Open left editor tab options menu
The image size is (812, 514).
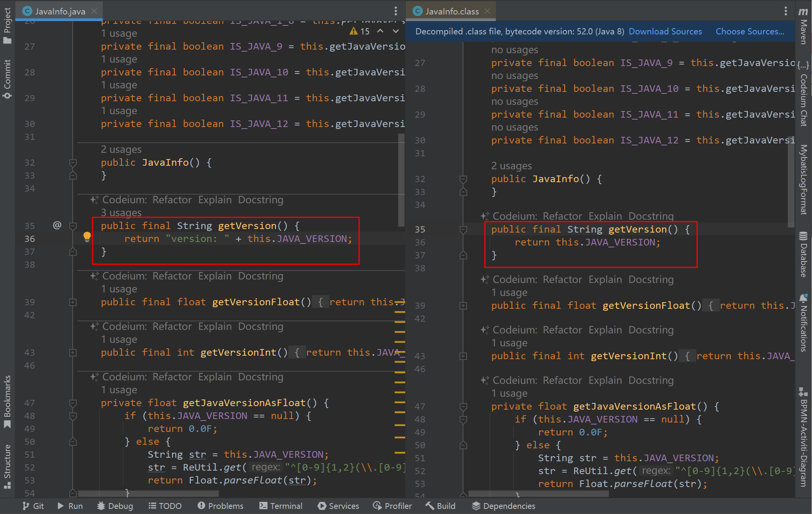coord(396,11)
